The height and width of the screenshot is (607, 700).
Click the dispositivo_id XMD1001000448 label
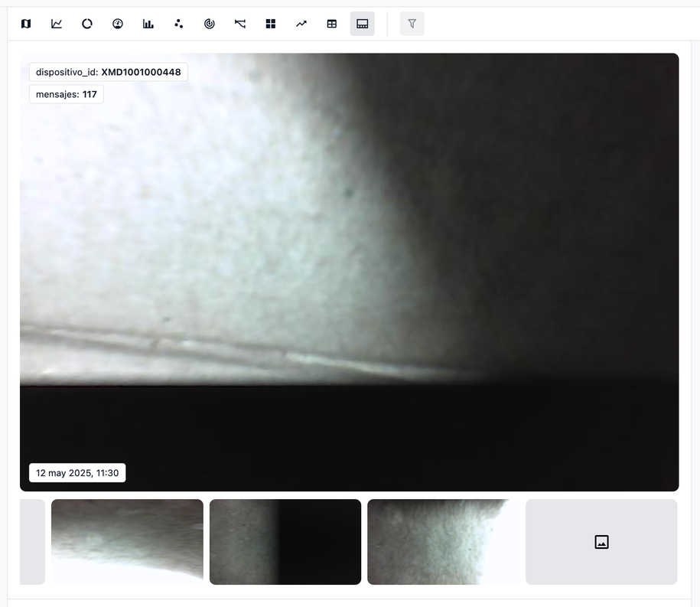tap(108, 72)
